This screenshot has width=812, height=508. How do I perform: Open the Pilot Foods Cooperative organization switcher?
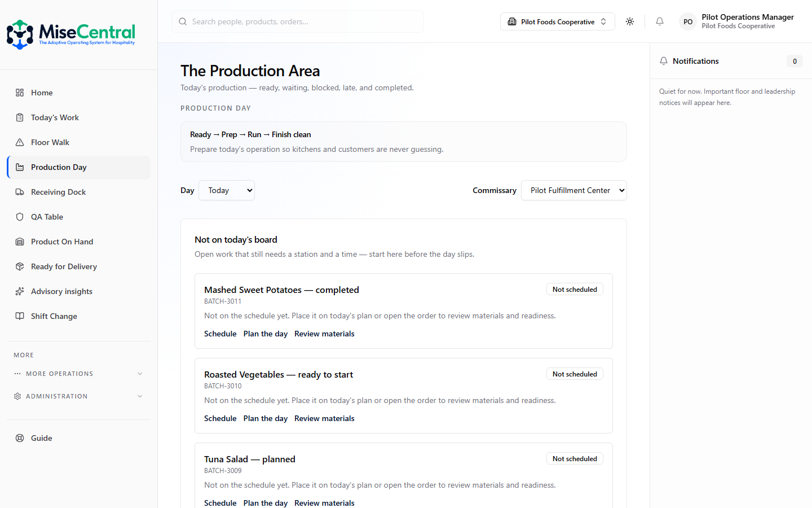click(x=558, y=21)
